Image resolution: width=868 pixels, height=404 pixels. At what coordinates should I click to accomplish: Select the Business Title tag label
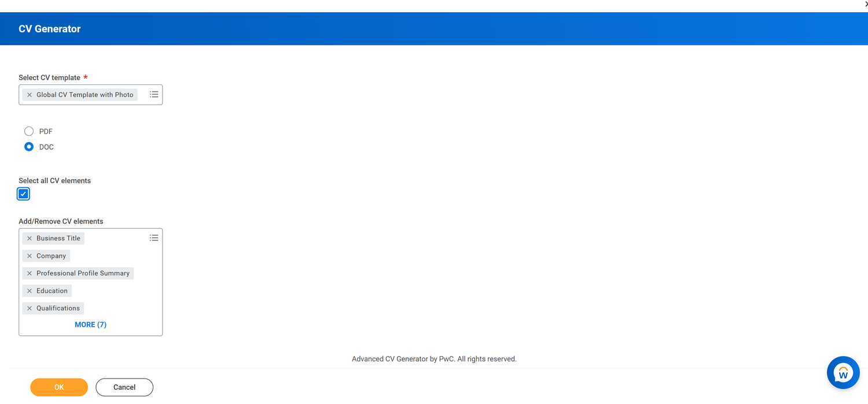(58, 238)
